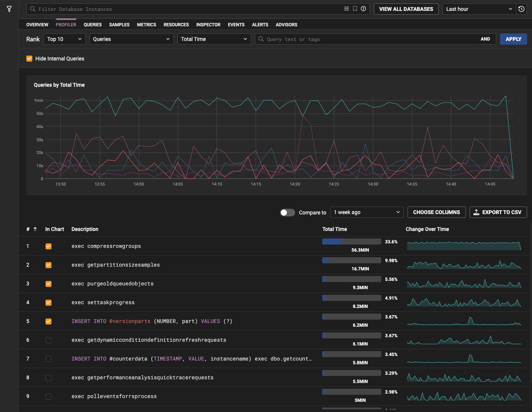The image size is (532, 412).
Task: Click View All Databases button
Action: tap(406, 9)
